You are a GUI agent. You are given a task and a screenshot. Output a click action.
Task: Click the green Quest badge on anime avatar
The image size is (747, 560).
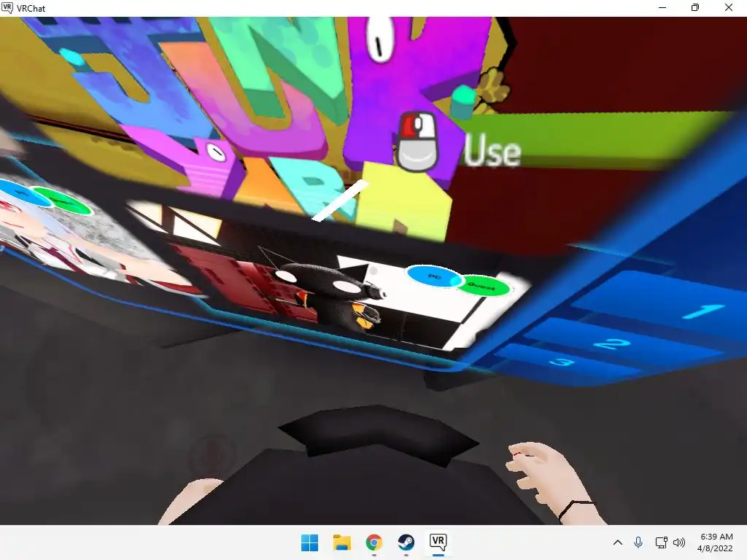(63, 201)
